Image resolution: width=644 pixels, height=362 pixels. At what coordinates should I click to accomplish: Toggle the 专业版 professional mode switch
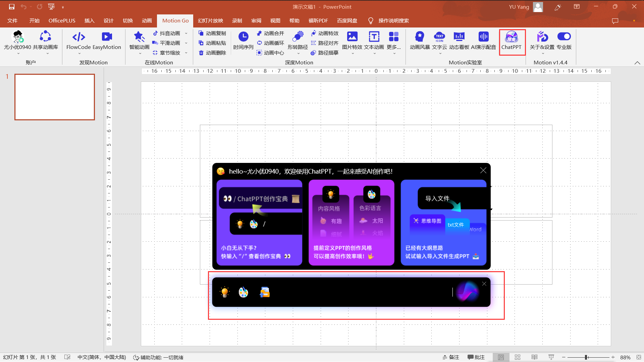tap(564, 36)
